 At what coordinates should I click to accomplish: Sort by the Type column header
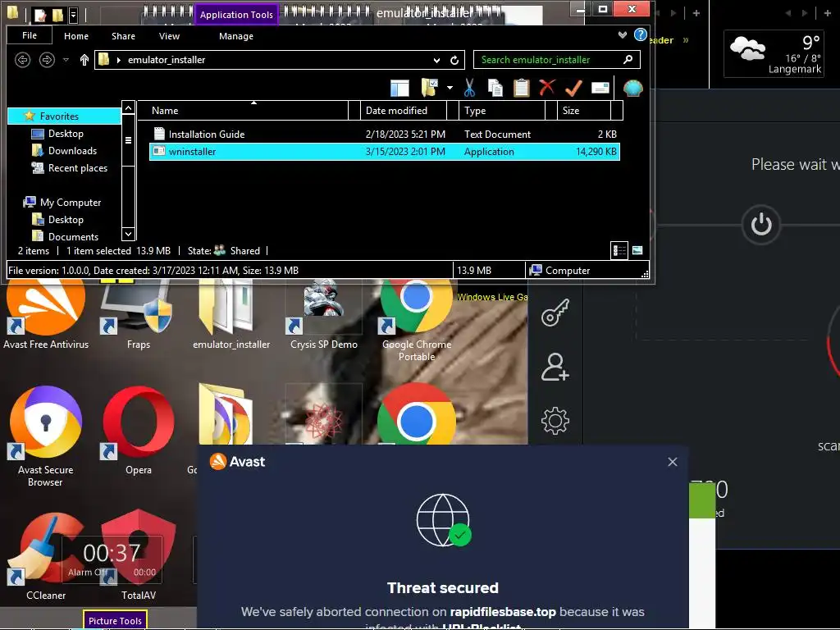click(x=501, y=111)
